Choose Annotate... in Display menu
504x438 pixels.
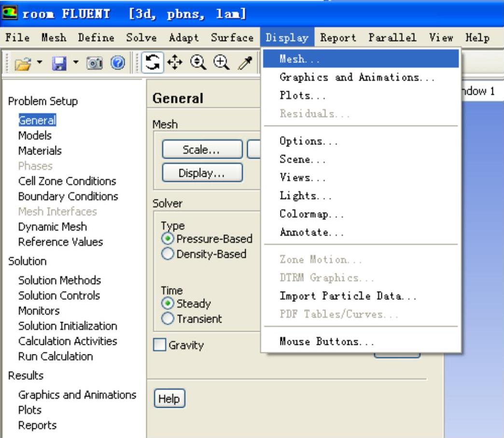[361, 232]
